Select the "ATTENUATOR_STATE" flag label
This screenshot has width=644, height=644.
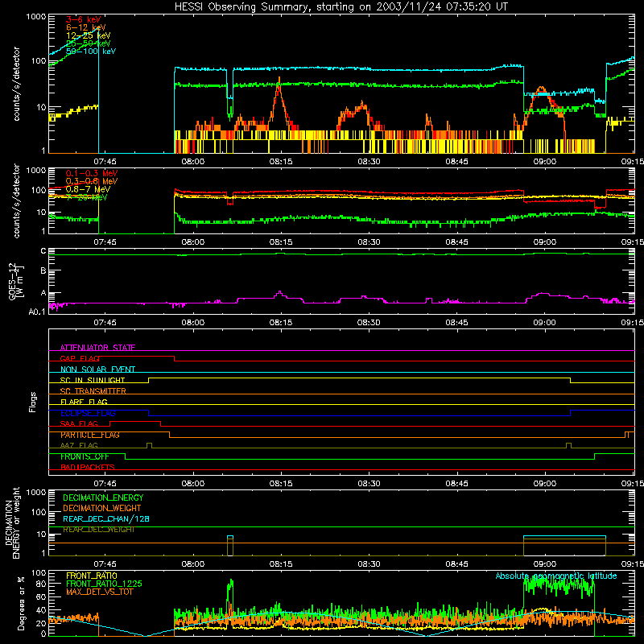[x=97, y=348]
